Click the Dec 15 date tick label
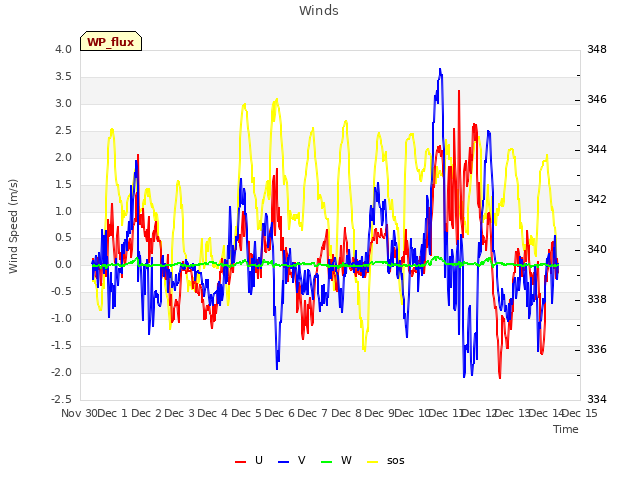This screenshot has width=640, height=480. (x=580, y=413)
